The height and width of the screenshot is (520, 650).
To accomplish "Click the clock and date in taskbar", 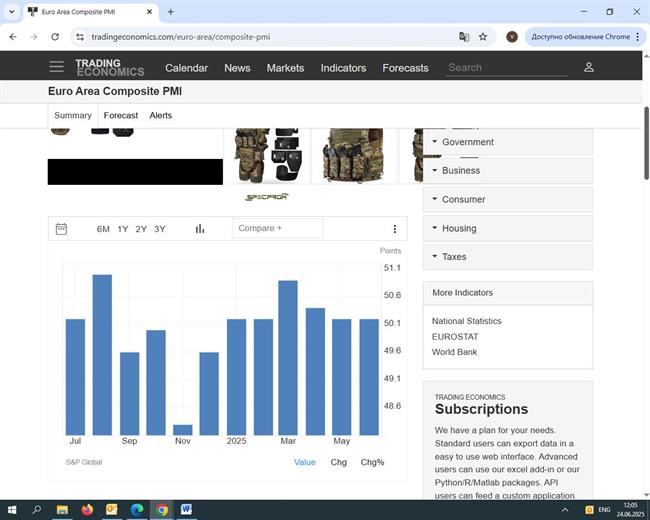I will point(631,510).
